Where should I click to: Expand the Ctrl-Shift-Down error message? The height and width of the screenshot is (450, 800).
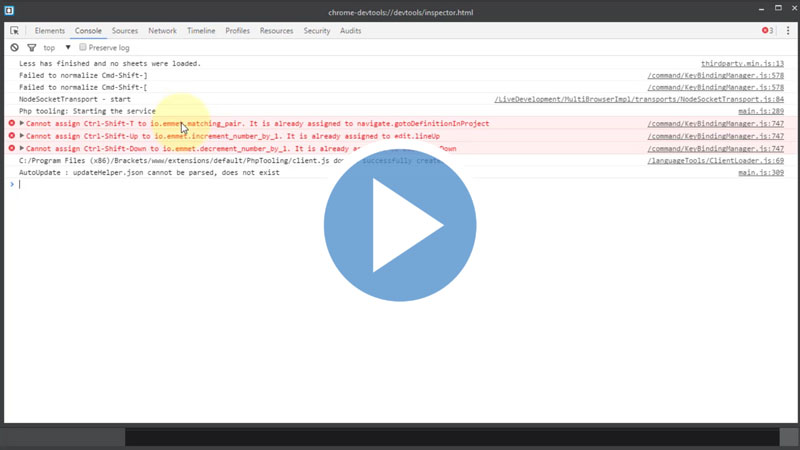pyautogui.click(x=21, y=148)
